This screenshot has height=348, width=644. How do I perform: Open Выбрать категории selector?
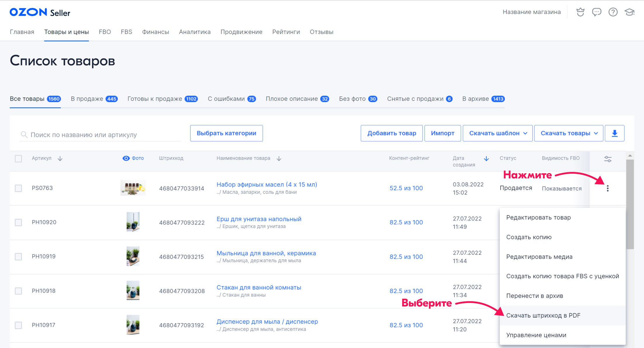[x=226, y=133]
